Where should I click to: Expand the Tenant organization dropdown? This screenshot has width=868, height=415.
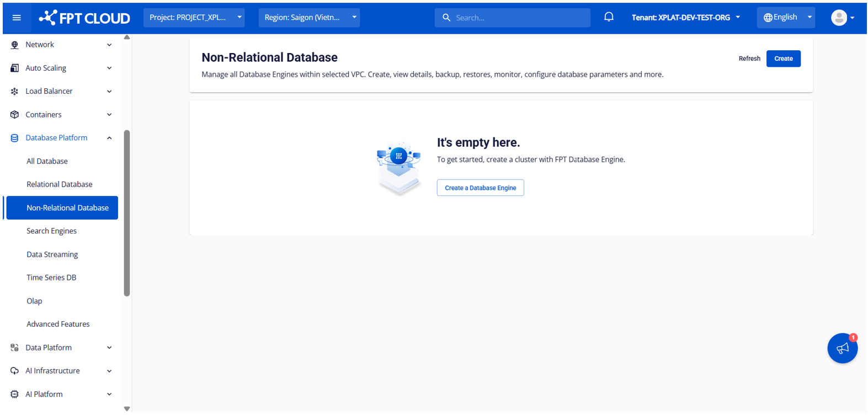pyautogui.click(x=685, y=18)
